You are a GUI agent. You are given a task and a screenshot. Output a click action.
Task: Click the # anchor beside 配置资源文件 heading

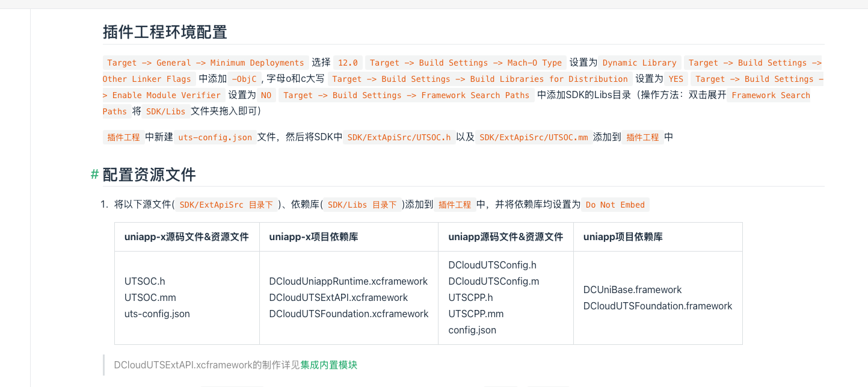(94, 175)
